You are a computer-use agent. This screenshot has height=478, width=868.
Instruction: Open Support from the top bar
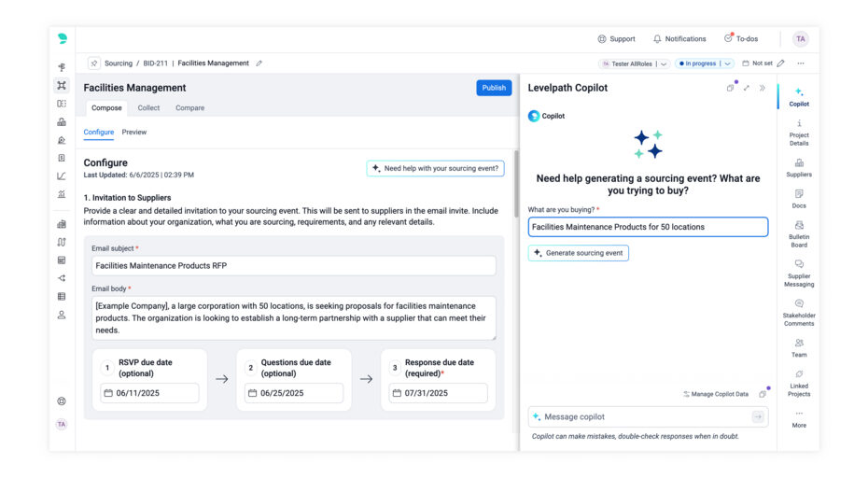tap(616, 39)
